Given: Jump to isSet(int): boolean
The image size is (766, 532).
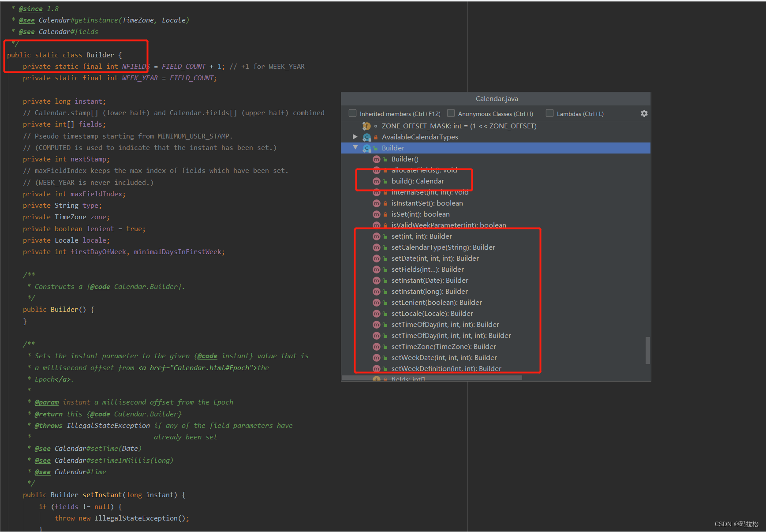Looking at the screenshot, I should pyautogui.click(x=421, y=214).
